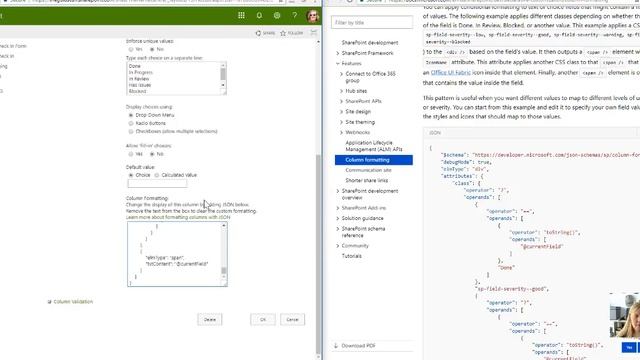Viewport: 640px width, 360px height.
Task: Select Yes for Allow fill-in choices
Action: [x=131, y=154]
